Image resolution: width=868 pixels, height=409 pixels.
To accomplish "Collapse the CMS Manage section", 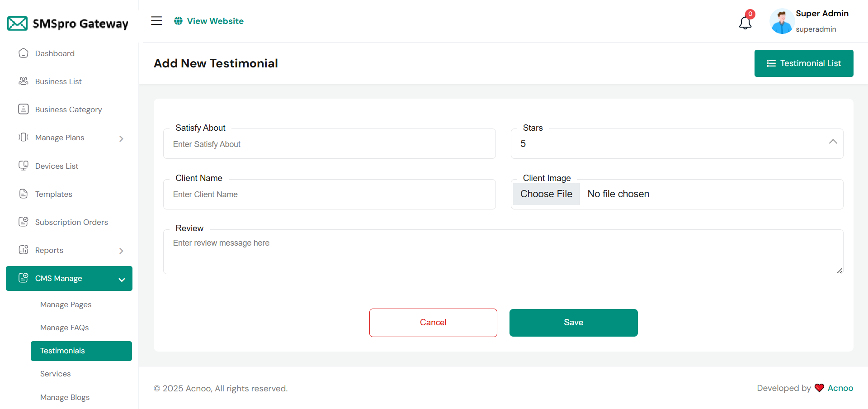I will point(122,279).
